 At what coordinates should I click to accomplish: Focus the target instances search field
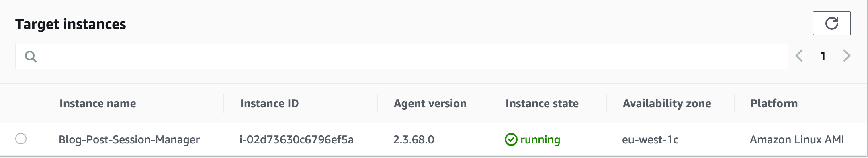401,56
